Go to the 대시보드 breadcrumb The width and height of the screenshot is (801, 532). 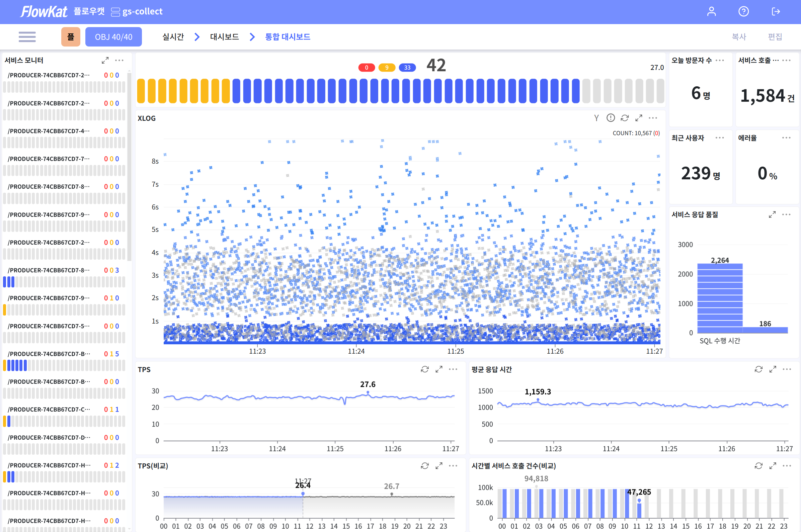(224, 37)
